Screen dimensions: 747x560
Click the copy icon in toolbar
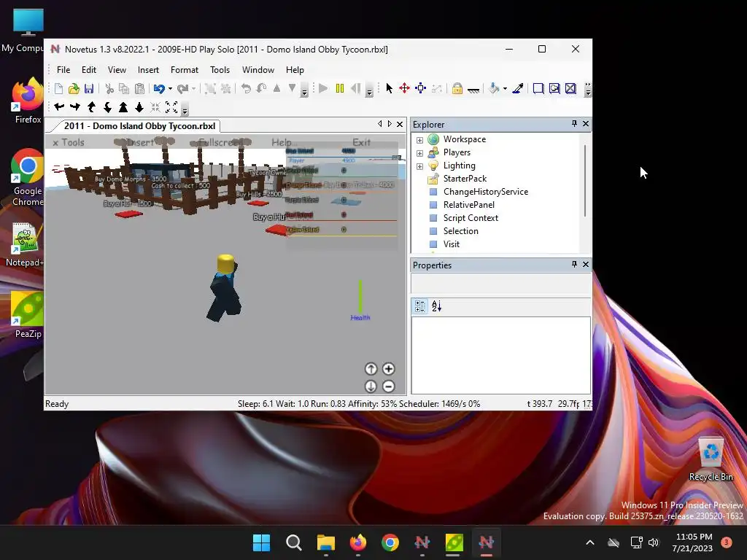(x=124, y=88)
